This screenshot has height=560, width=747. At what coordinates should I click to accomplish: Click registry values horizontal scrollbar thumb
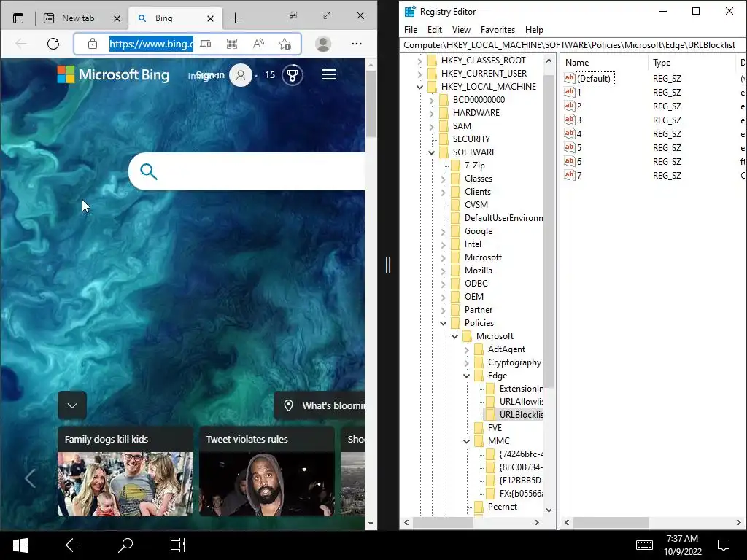tap(611, 522)
